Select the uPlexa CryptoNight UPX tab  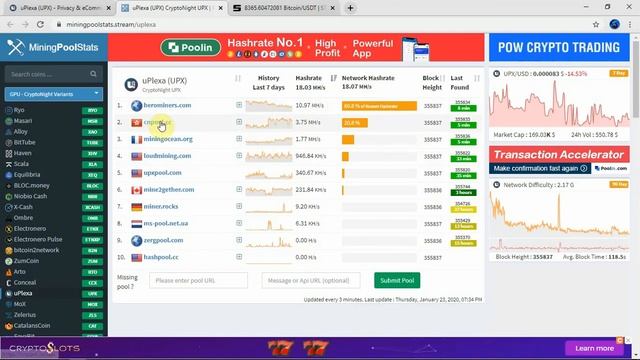coord(172,8)
